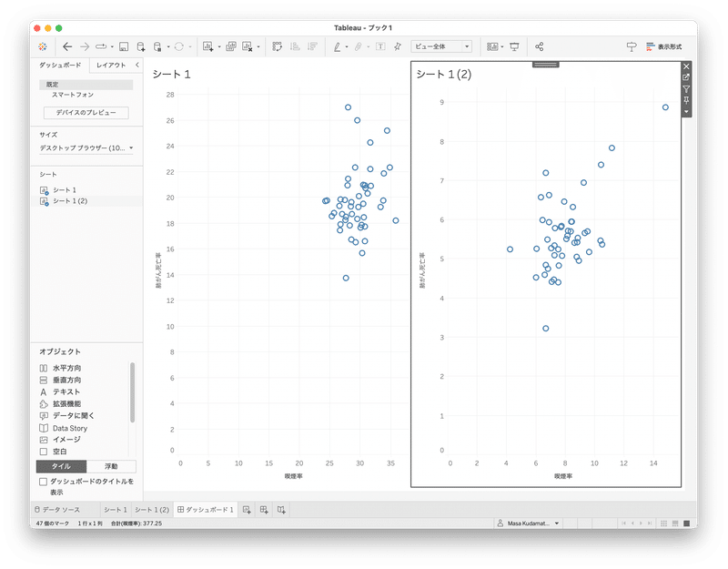Viewport: 728px width, 569px height.
Task: Open 表示形式 Show Me panel
Action: tap(664, 46)
